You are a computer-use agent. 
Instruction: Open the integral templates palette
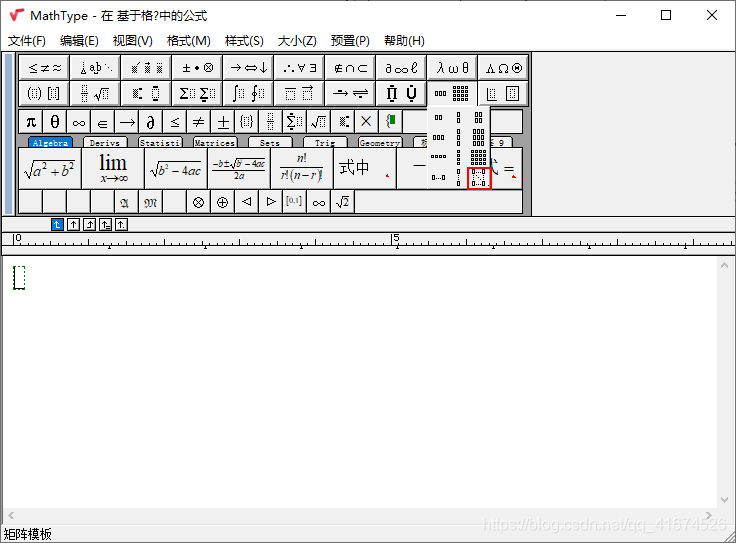tap(248, 93)
